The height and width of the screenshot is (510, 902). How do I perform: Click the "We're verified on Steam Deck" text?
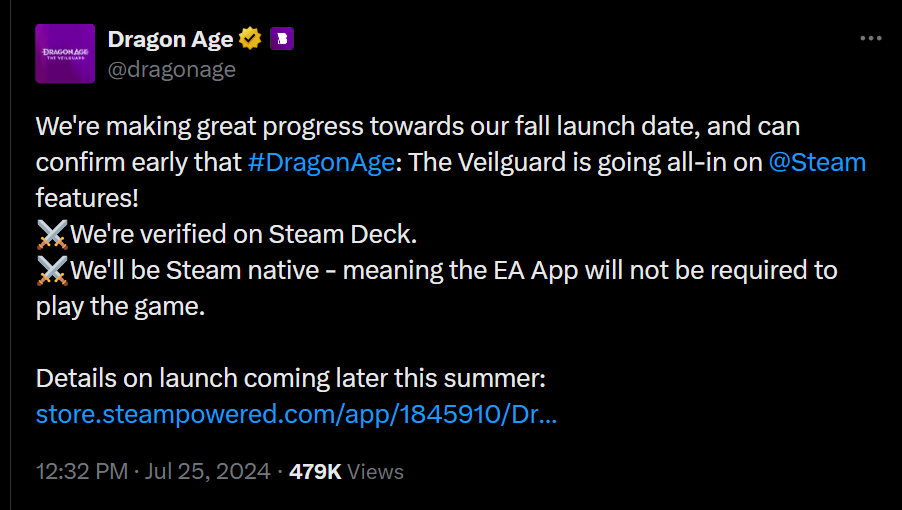243,235
